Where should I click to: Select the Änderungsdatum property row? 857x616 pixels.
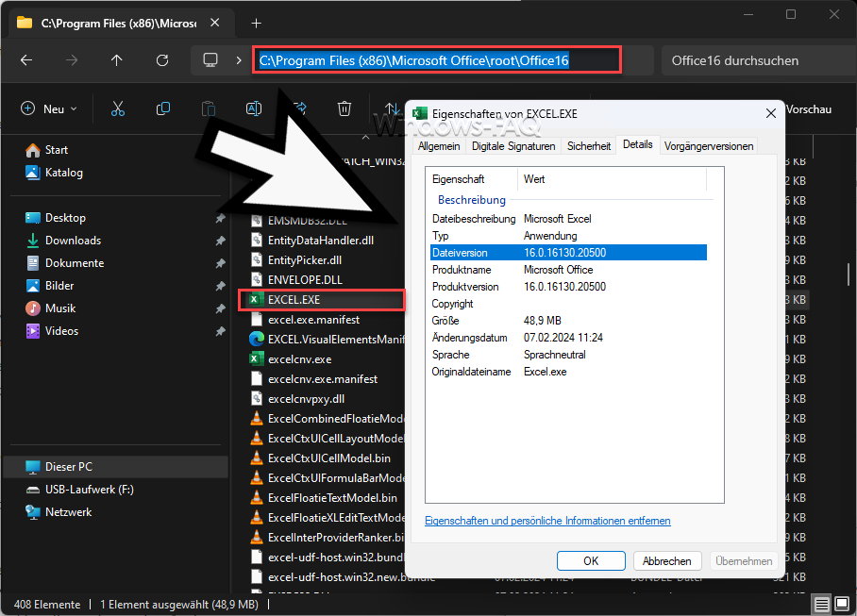click(568, 338)
